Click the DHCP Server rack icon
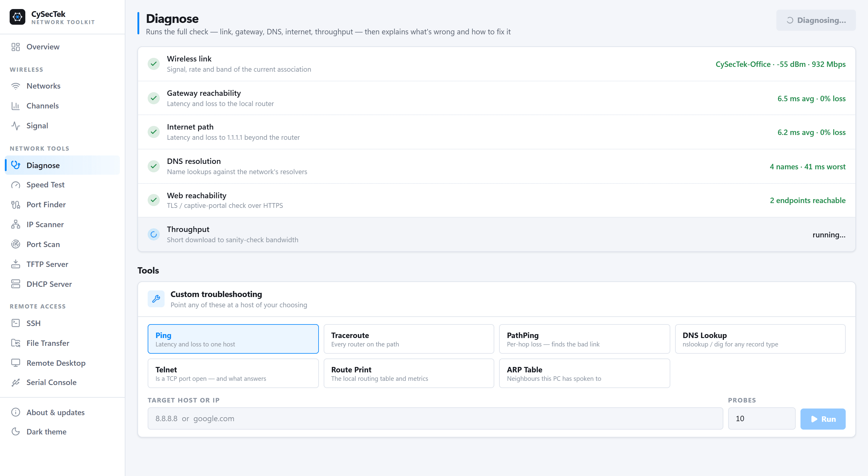Viewport: 868px width, 476px height. (15, 284)
